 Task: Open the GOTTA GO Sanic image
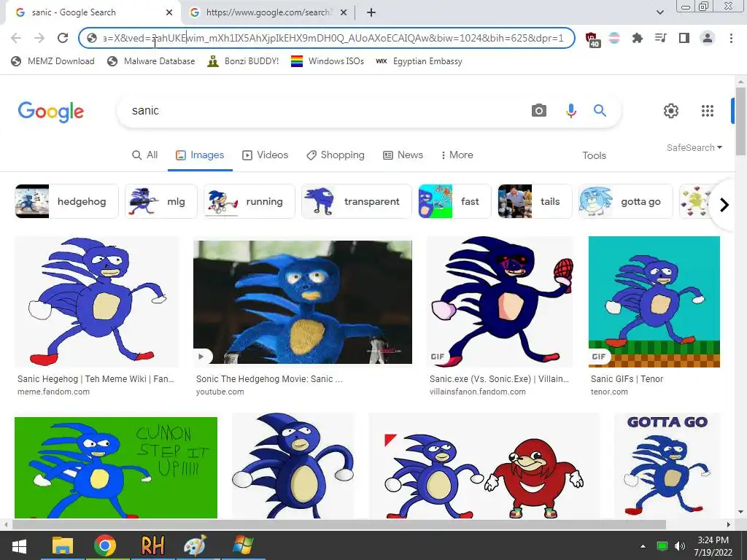667,467
